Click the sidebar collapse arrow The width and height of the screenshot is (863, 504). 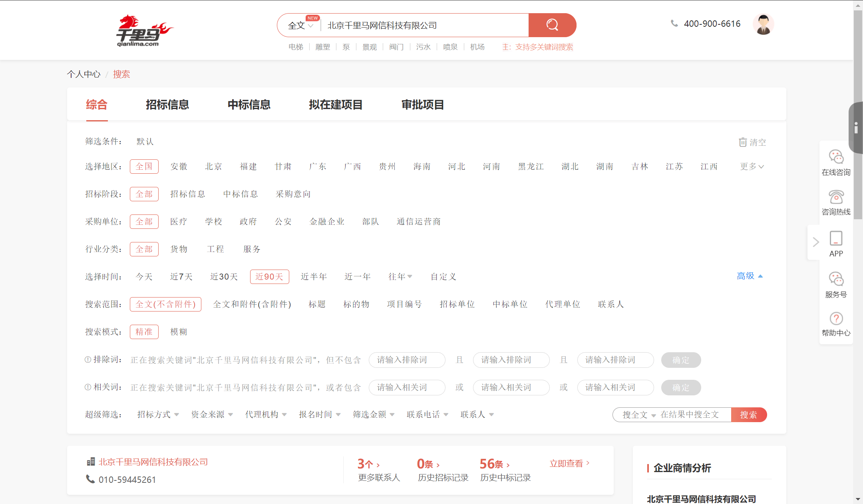(815, 242)
